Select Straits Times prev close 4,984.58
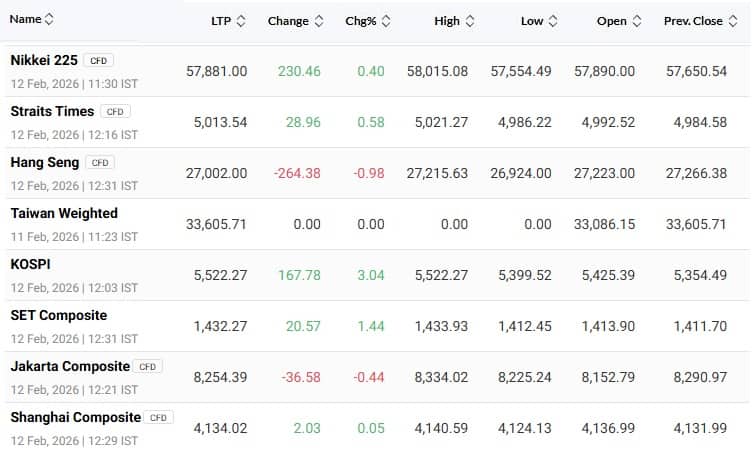This screenshot has width=753, height=459. point(700,122)
